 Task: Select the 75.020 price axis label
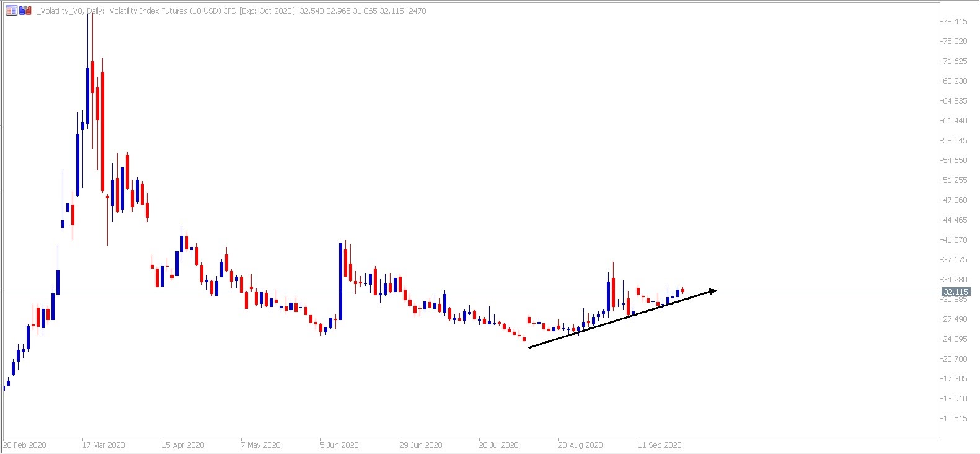(955, 42)
